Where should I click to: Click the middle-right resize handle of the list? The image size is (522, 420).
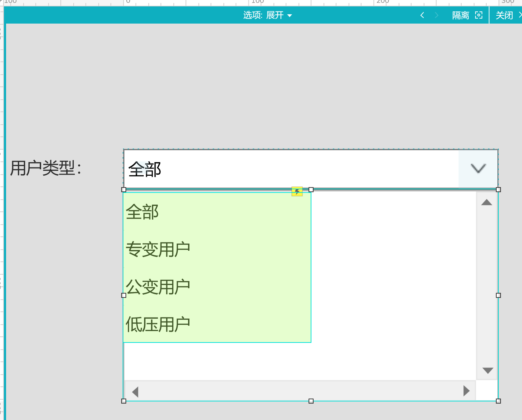[498, 295]
